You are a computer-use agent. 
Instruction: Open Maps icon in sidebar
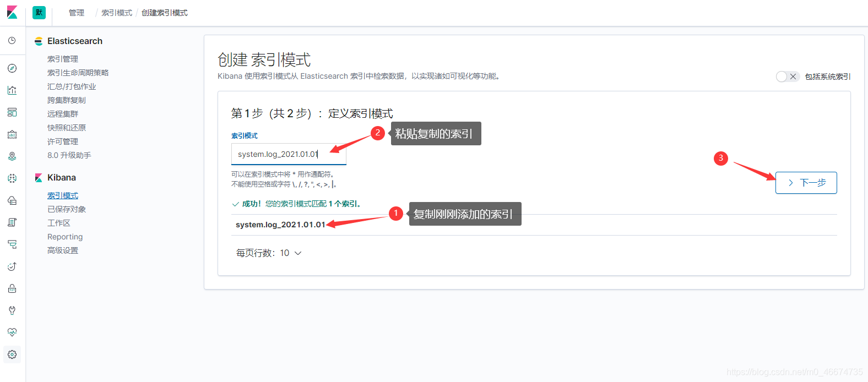coord(12,156)
